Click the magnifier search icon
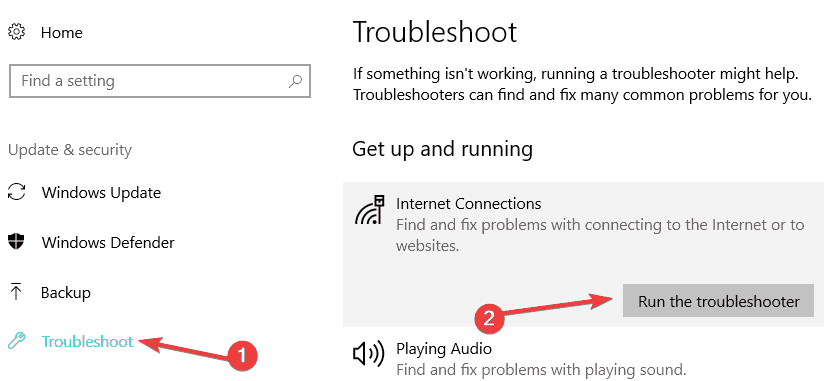Screen dimensions: 828x381 point(296,81)
